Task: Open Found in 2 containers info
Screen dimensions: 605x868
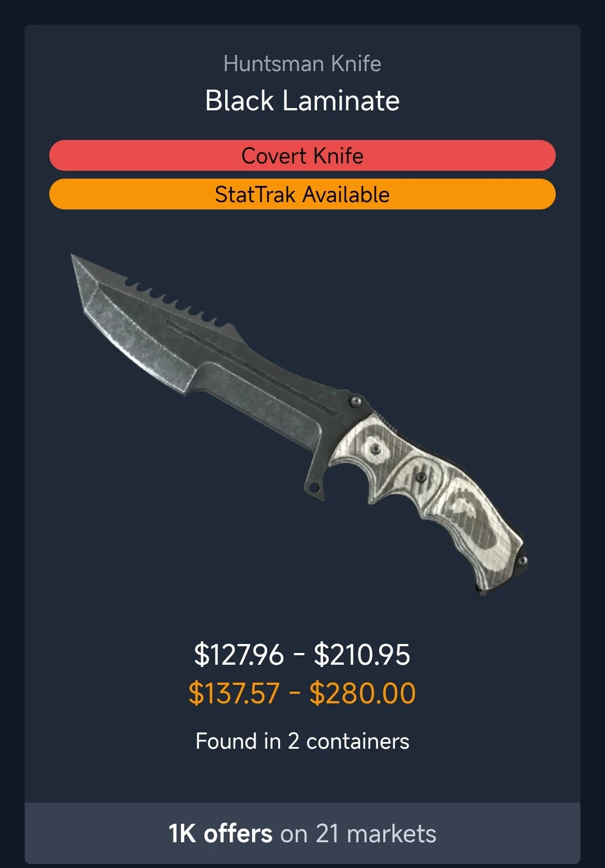Action: point(302,741)
